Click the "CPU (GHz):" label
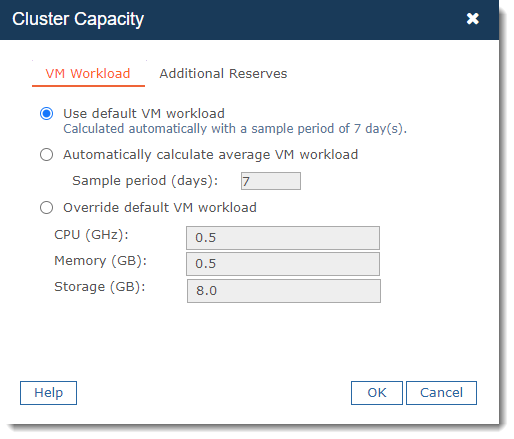 tap(91, 235)
